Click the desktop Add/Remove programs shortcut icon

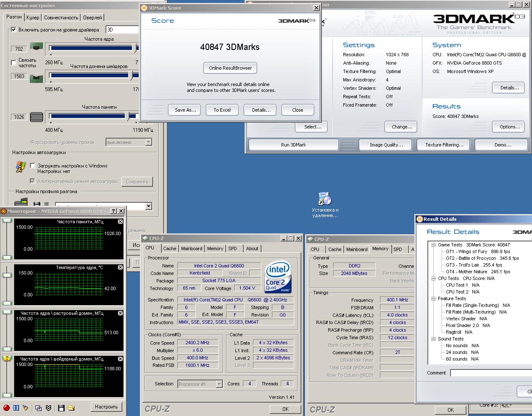coord(325,199)
